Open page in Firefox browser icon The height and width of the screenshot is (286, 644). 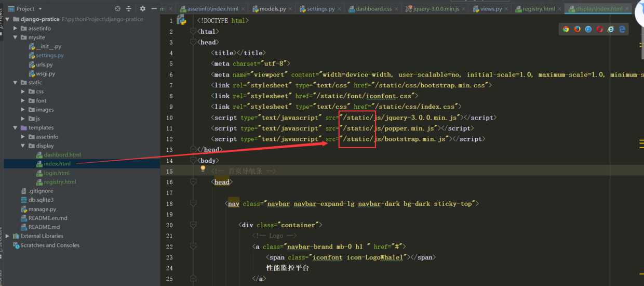[578, 29]
